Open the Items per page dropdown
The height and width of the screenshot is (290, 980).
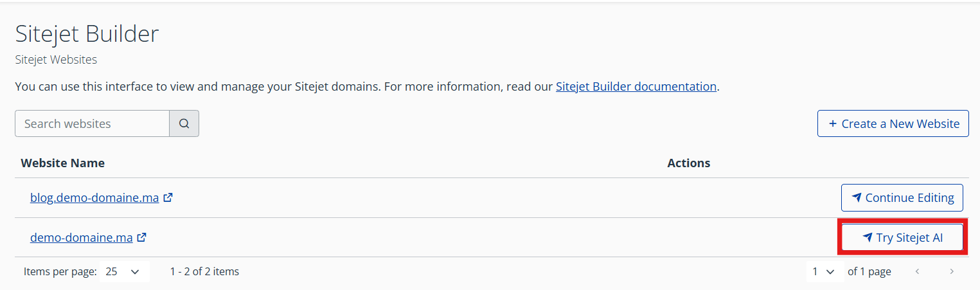click(123, 271)
